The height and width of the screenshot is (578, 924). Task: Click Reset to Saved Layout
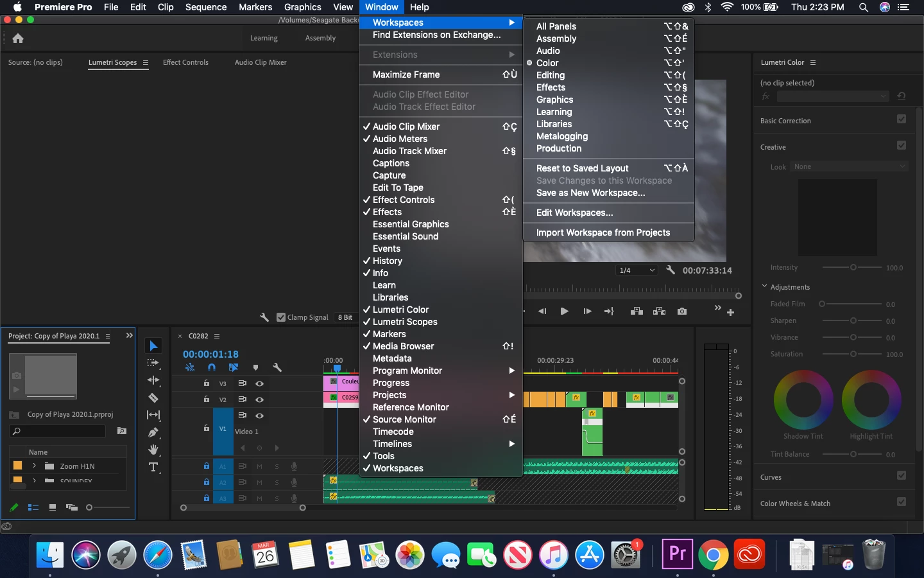click(582, 168)
